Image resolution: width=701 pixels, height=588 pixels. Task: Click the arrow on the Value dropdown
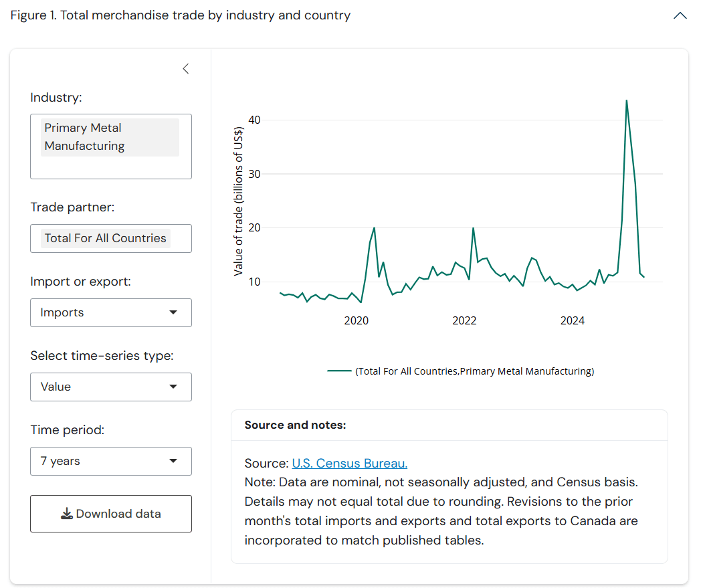tap(173, 387)
